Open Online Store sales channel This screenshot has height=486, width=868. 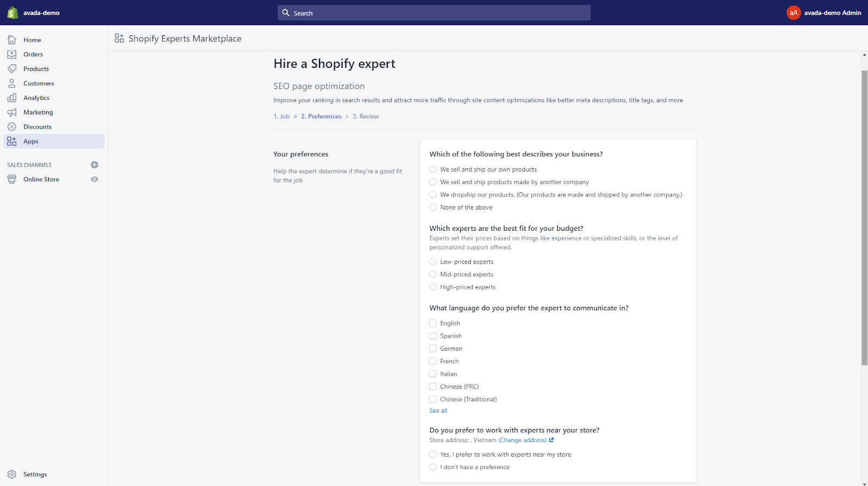coord(41,179)
